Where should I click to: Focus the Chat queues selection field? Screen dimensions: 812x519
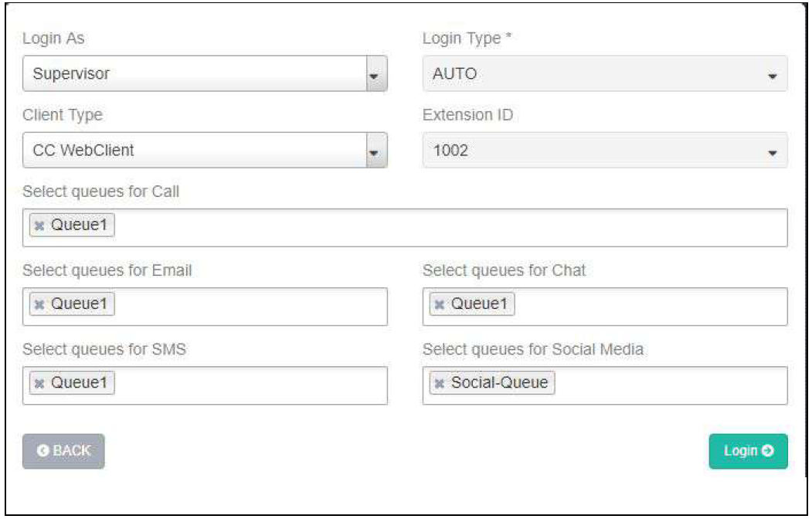point(649,306)
